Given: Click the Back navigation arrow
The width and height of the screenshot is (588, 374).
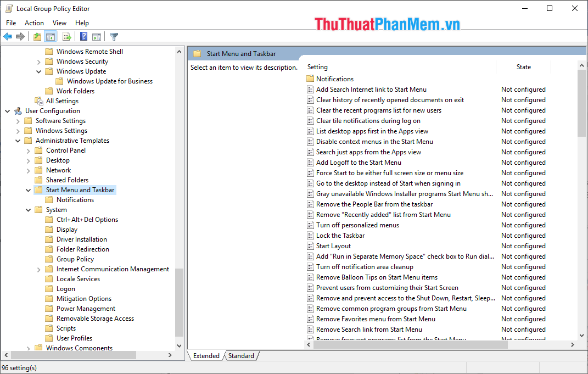Looking at the screenshot, I should coord(7,36).
